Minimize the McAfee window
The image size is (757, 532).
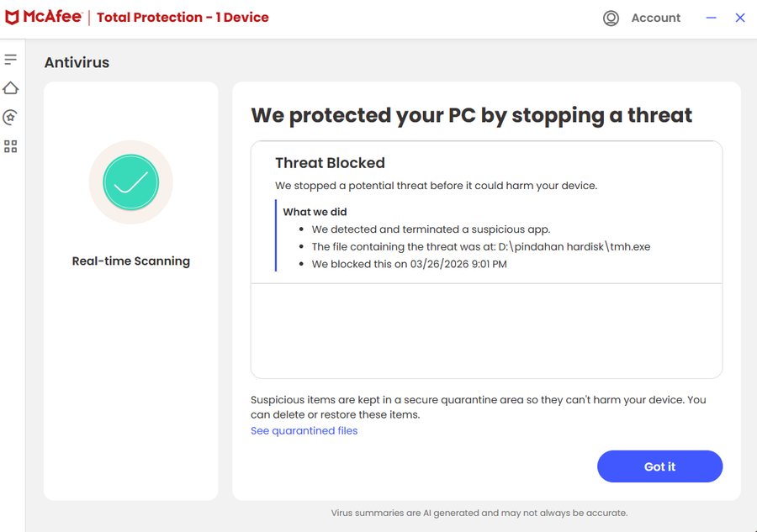point(712,18)
